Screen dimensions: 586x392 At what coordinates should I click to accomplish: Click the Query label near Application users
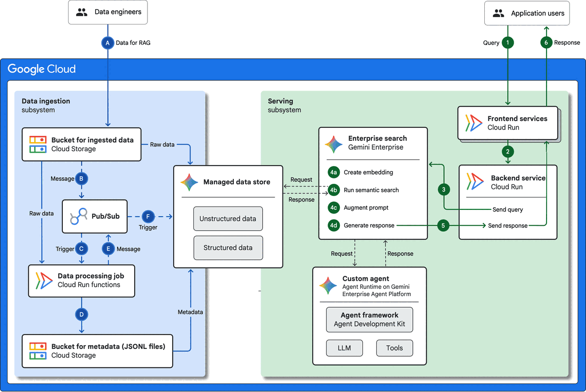pyautogui.click(x=491, y=43)
